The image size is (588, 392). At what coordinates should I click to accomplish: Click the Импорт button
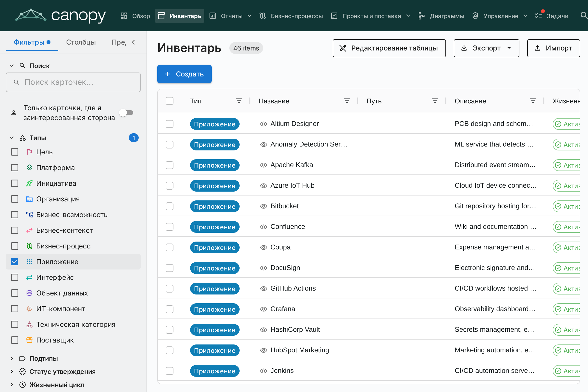(x=553, y=48)
